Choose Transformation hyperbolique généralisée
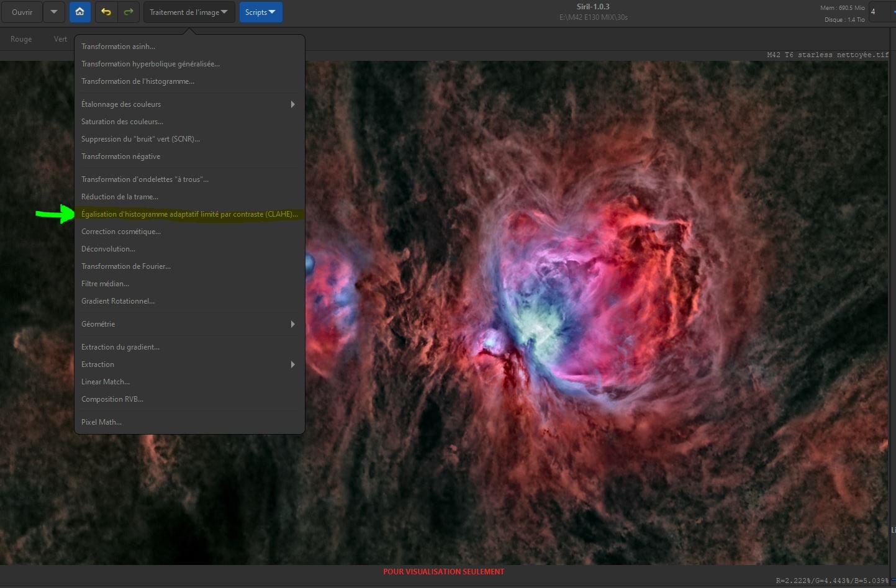This screenshot has width=896, height=588. click(x=189, y=64)
